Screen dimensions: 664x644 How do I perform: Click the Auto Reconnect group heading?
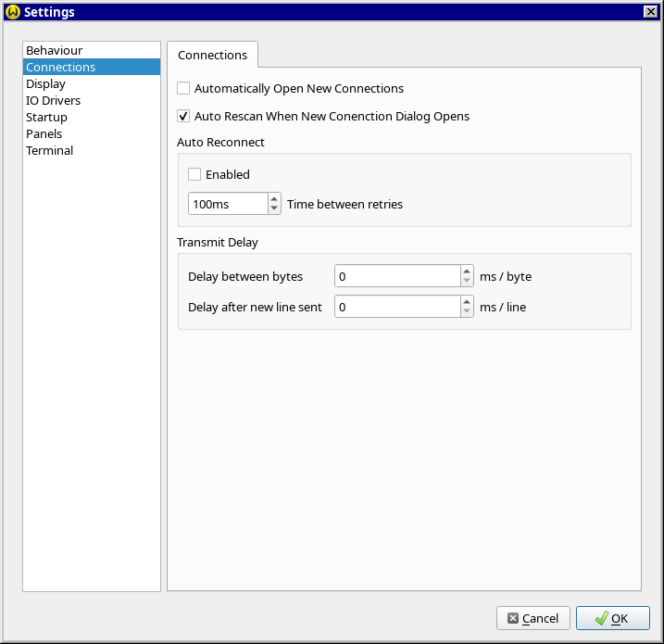(220, 143)
